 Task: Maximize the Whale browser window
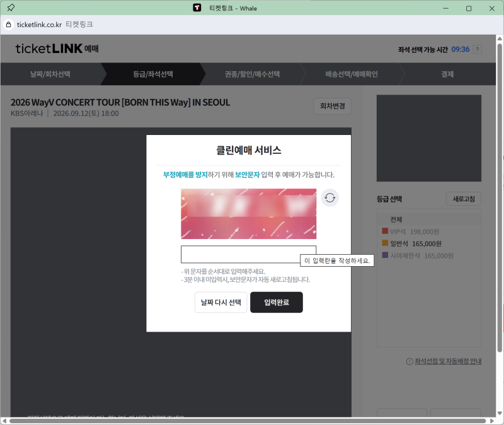coord(469,8)
